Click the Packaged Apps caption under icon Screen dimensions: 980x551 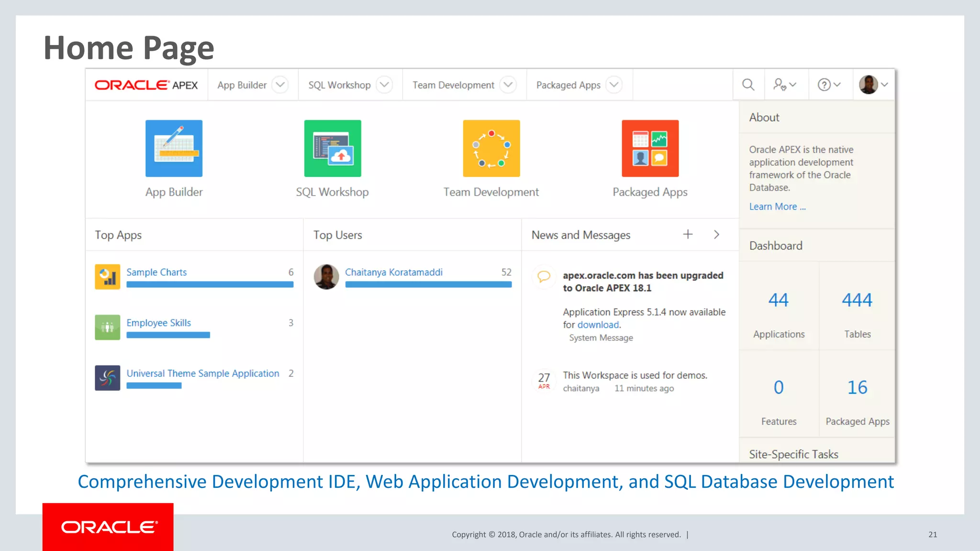(650, 192)
